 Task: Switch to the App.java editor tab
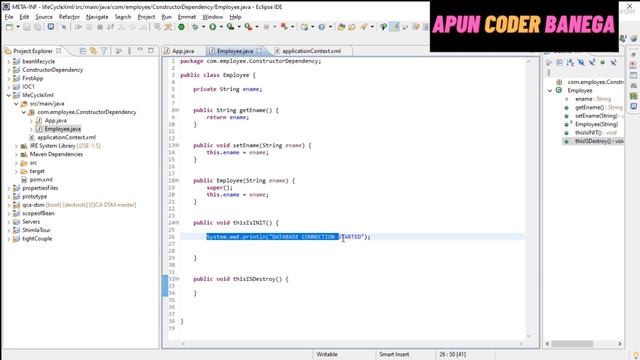tap(183, 51)
